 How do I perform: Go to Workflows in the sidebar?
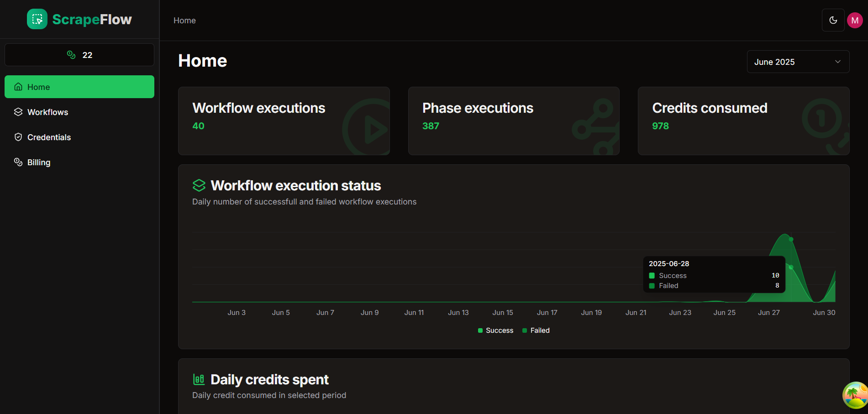click(x=47, y=112)
